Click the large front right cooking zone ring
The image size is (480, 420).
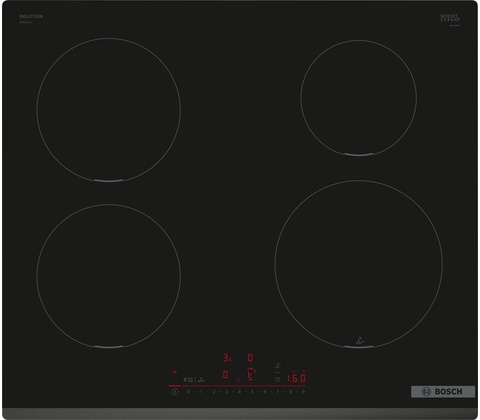tap(359, 264)
